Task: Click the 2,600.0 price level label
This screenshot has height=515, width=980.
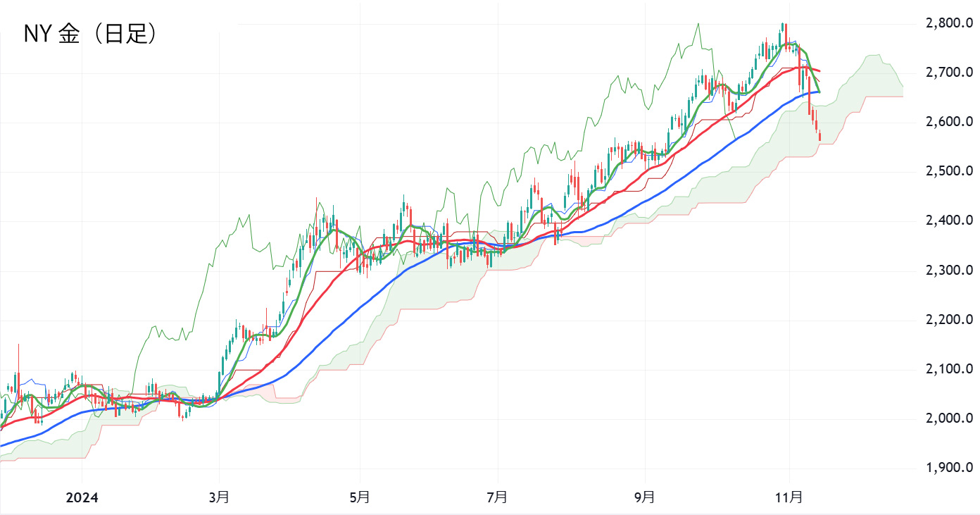Action: coord(949,122)
